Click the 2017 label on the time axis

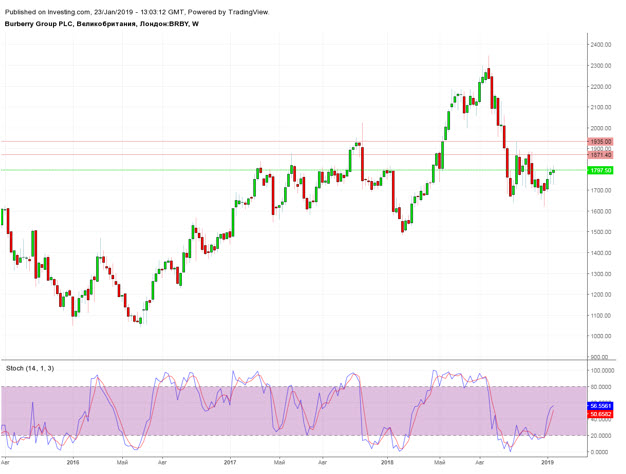pos(230,462)
